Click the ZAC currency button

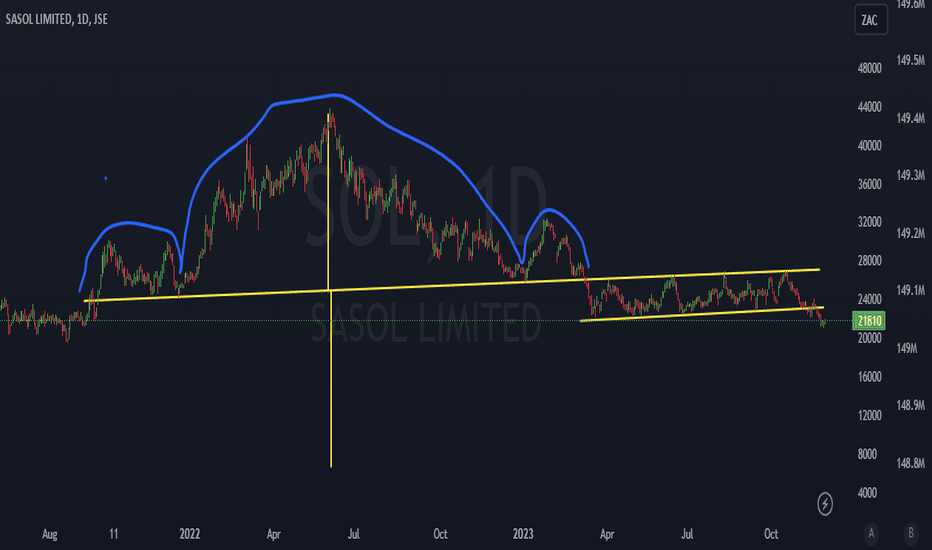(x=871, y=20)
